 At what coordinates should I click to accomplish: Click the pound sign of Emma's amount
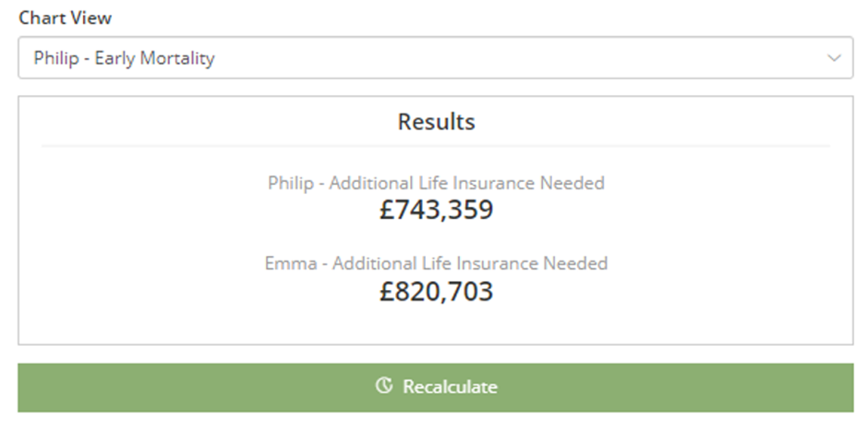pos(386,291)
